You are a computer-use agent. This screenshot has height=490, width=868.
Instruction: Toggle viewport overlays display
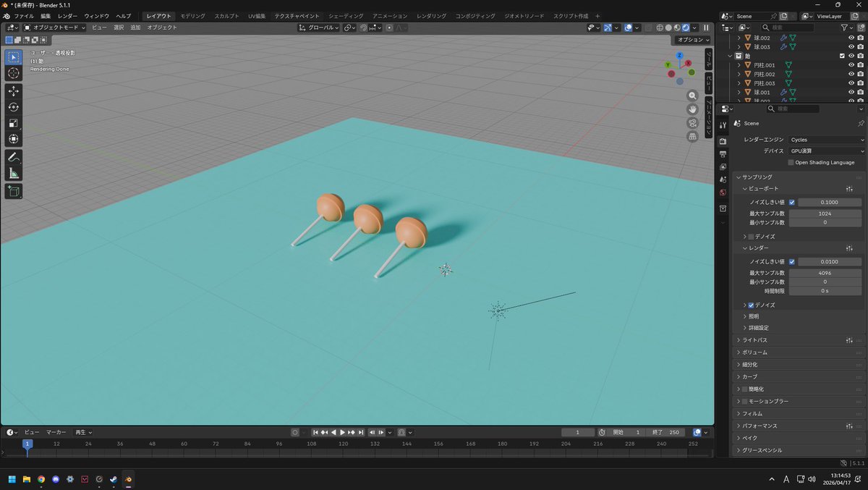(x=628, y=28)
